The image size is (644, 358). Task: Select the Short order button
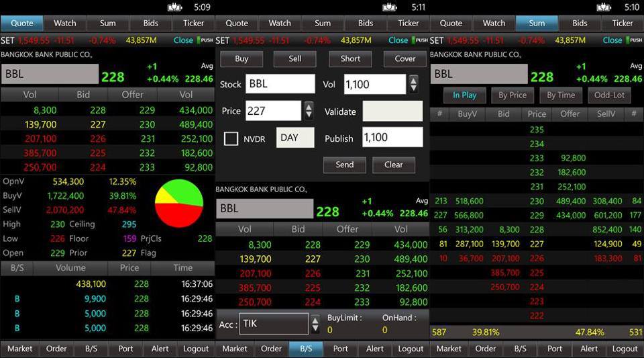click(350, 59)
